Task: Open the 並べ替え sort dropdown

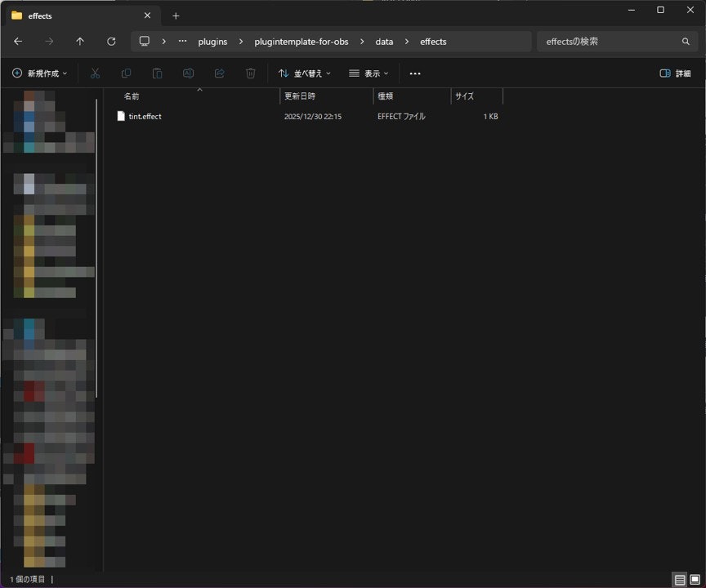Action: tap(304, 73)
